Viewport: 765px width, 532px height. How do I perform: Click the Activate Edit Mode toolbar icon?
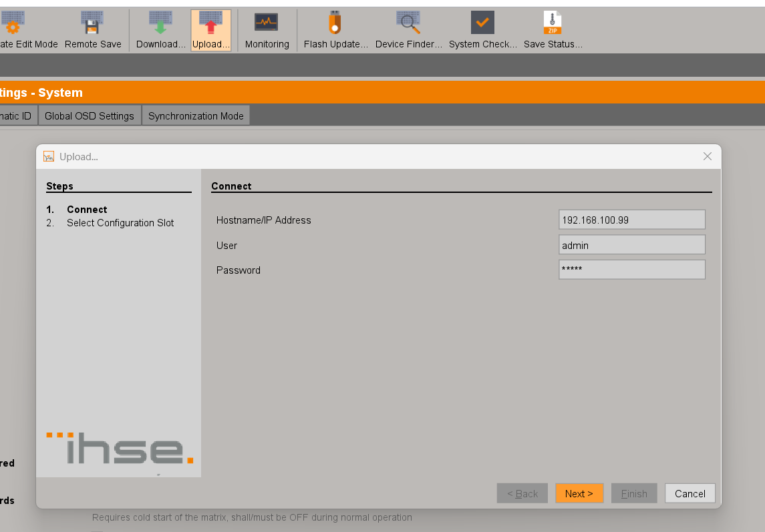click(15, 25)
